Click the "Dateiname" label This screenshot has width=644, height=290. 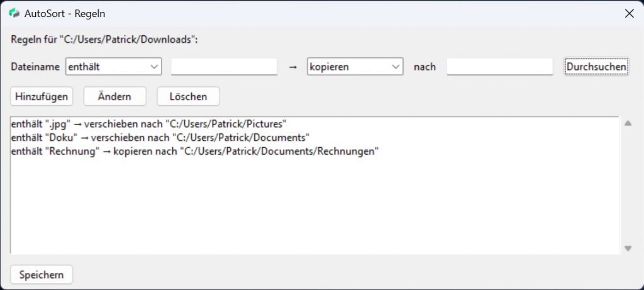point(36,67)
